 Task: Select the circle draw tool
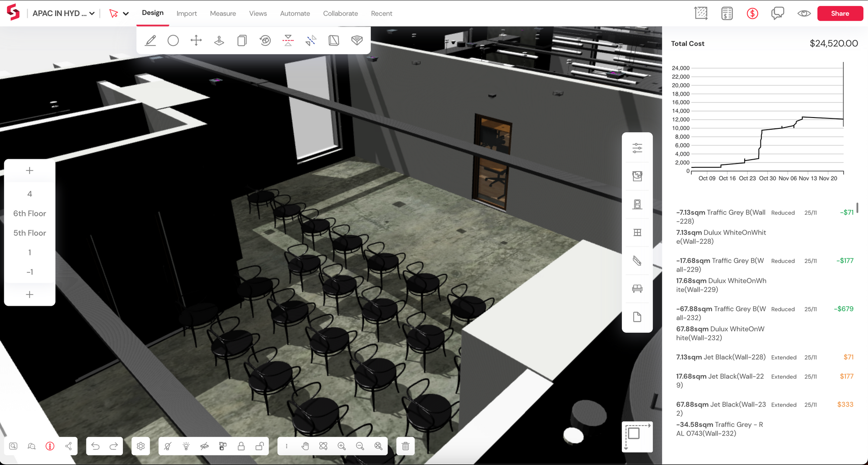(173, 40)
